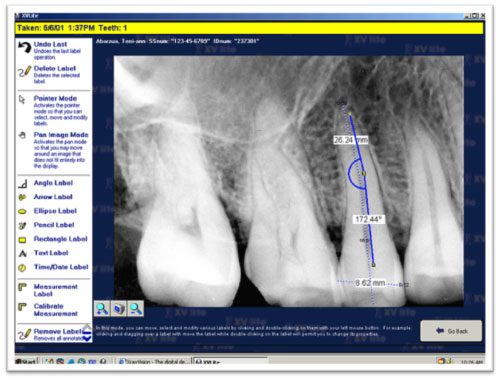The height and width of the screenshot is (380, 500).
Task: Click the Undo Last arrow icon
Action: pyautogui.click(x=24, y=47)
